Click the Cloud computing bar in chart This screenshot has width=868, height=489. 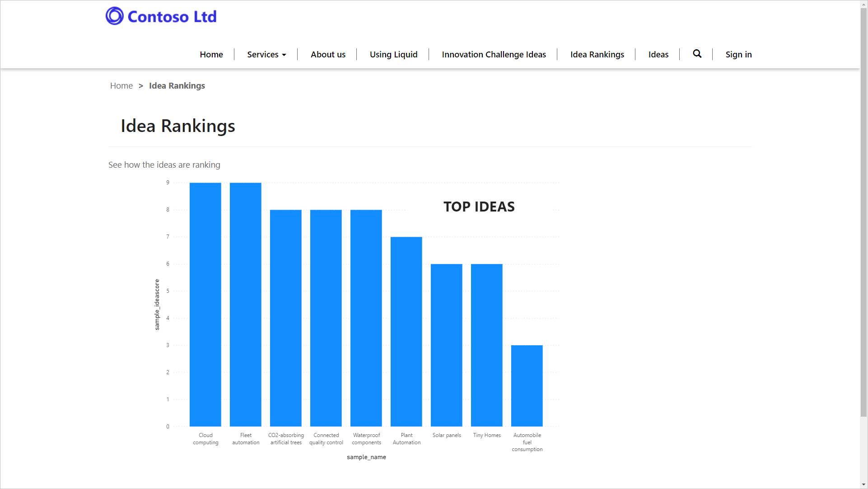(205, 303)
